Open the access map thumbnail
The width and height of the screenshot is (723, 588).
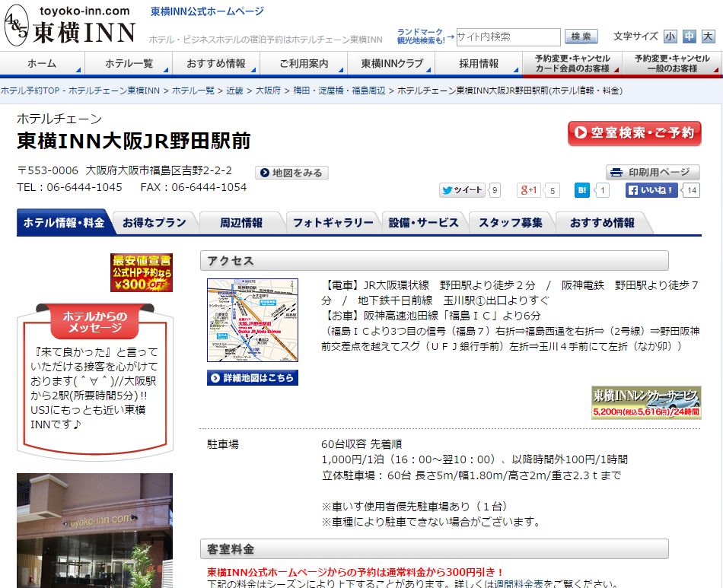[x=252, y=320]
